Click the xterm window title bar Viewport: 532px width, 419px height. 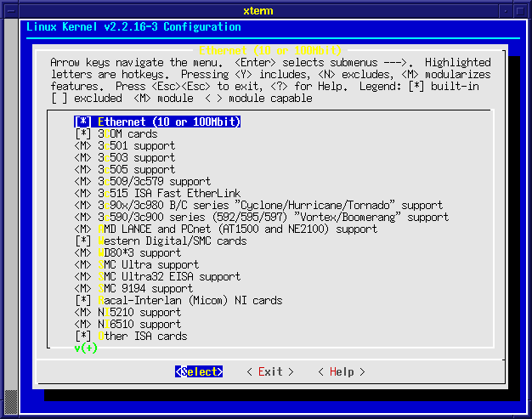(x=265, y=8)
